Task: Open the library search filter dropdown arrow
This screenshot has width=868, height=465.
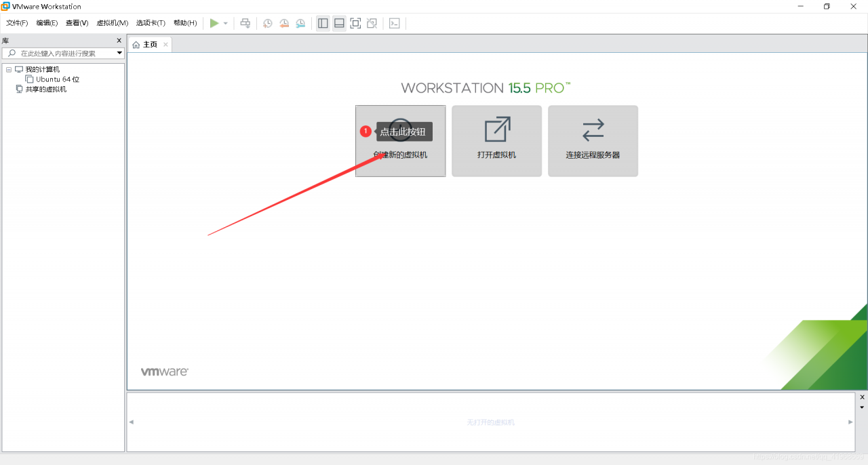Action: (119, 53)
